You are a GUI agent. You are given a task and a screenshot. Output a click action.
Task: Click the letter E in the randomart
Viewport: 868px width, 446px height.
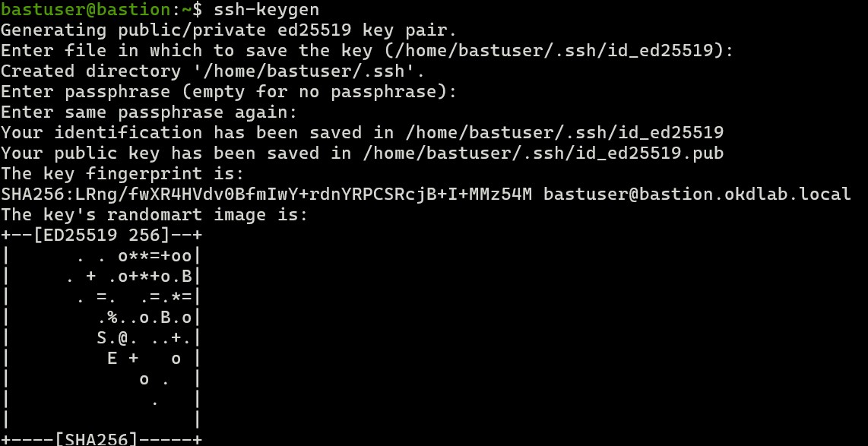(x=112, y=358)
